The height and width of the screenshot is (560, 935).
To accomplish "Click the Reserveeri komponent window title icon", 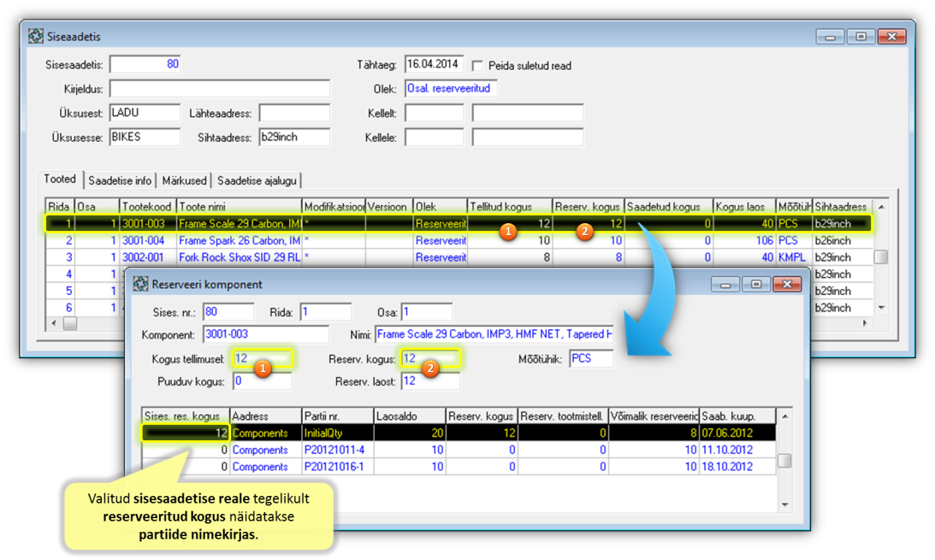I will coord(141,284).
